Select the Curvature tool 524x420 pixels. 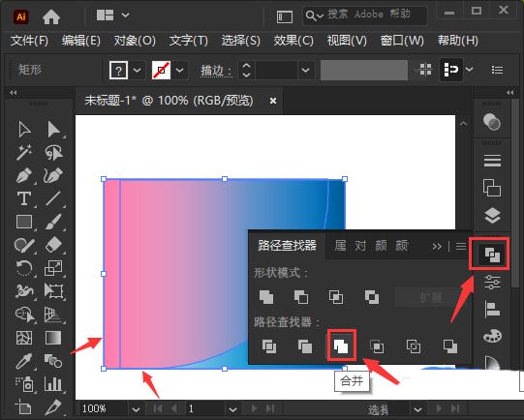point(53,175)
